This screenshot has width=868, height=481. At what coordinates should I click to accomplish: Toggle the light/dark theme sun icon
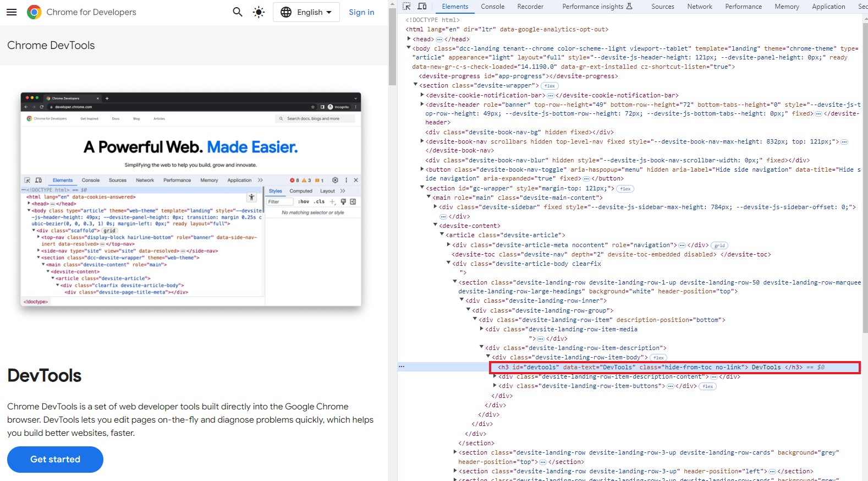click(259, 12)
